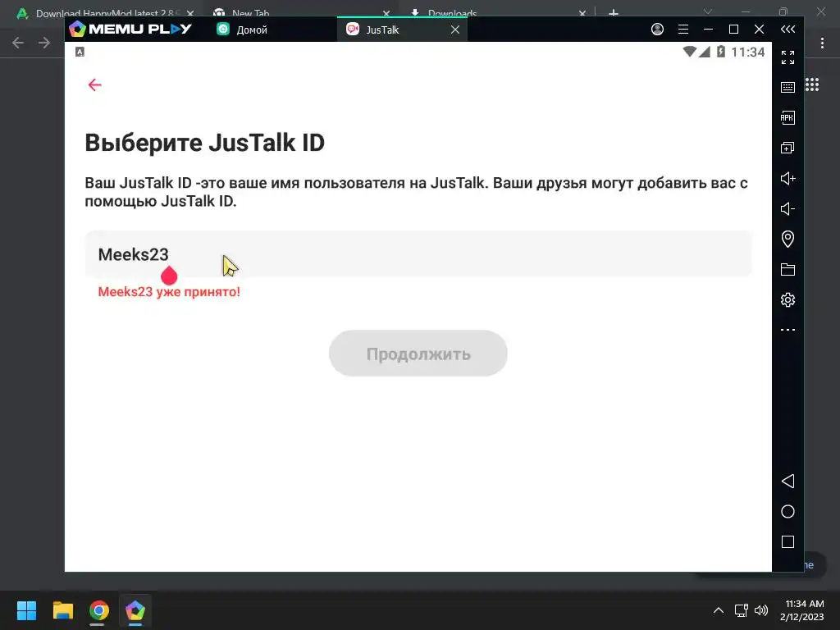Click the text cursor handle below Meeks23
This screenshot has width=840, height=630.
click(169, 276)
